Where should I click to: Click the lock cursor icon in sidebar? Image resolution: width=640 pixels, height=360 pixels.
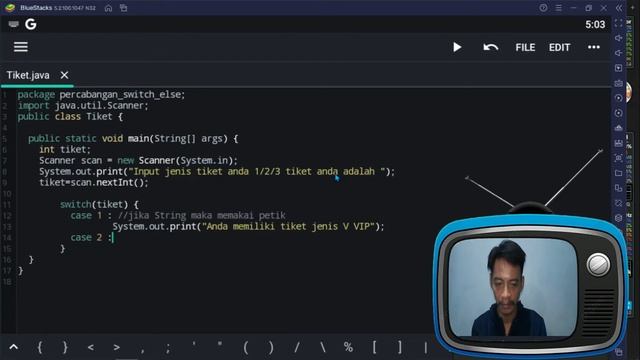tap(618, 68)
